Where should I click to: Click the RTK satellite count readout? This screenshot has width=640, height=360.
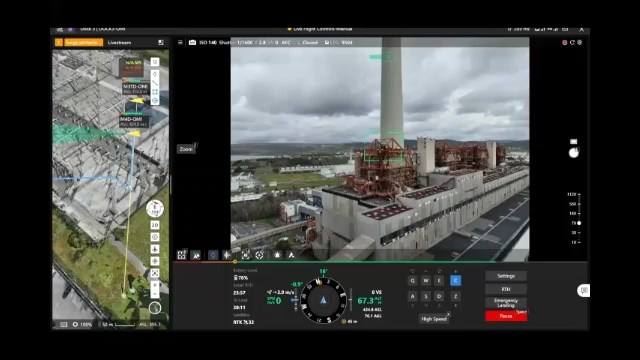pos(243,322)
